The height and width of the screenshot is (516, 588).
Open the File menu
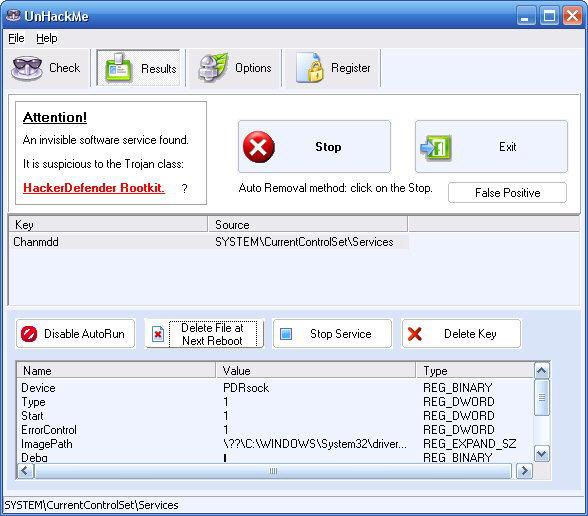[x=16, y=38]
